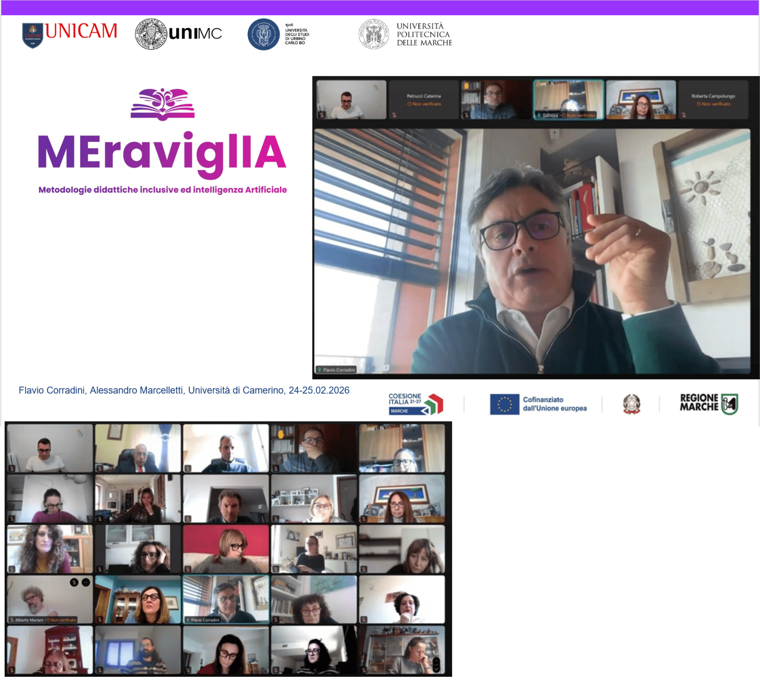Image resolution: width=760 pixels, height=700 pixels.
Task: Click the European Union flag logo
Action: click(504, 404)
